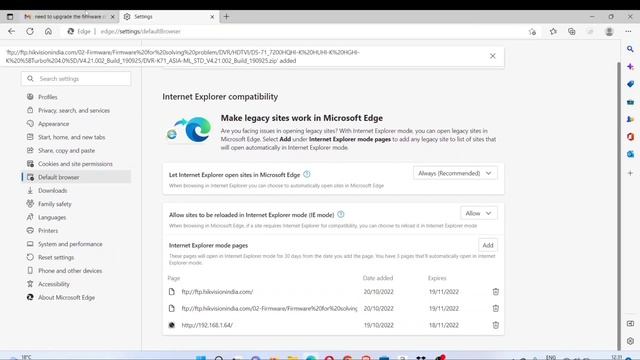The height and width of the screenshot is (360, 640).
Task: Open the Settings and more ellipsis menu
Action: tap(628, 31)
